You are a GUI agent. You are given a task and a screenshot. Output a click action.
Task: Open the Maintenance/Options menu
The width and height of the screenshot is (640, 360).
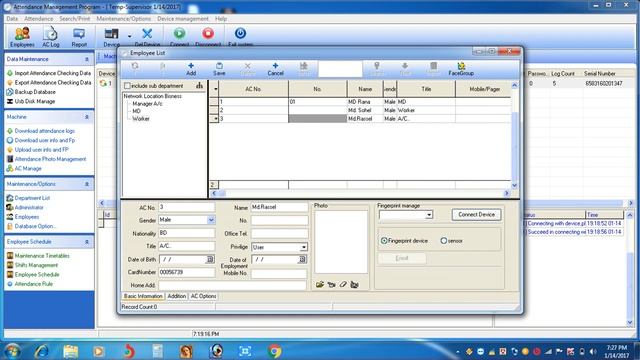click(124, 19)
